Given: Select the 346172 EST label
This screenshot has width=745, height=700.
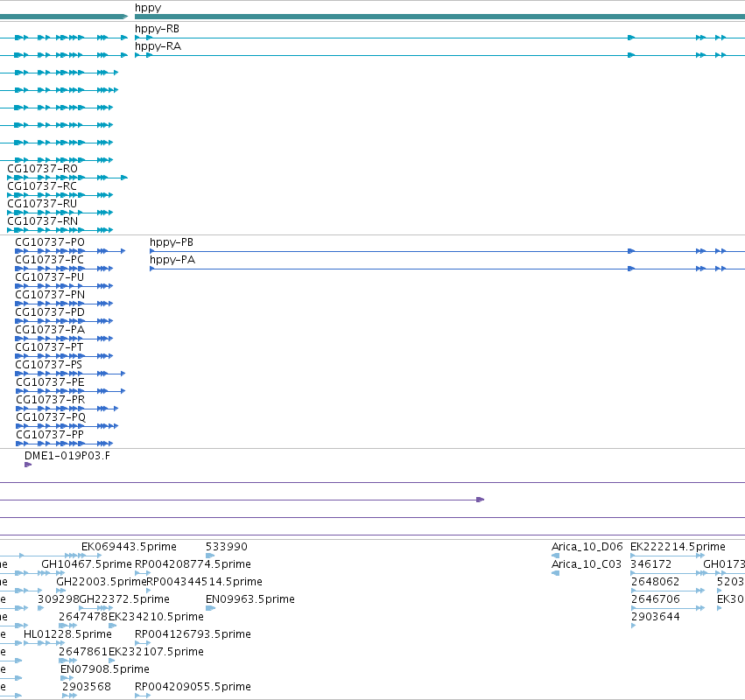Looking at the screenshot, I should coord(651,564).
